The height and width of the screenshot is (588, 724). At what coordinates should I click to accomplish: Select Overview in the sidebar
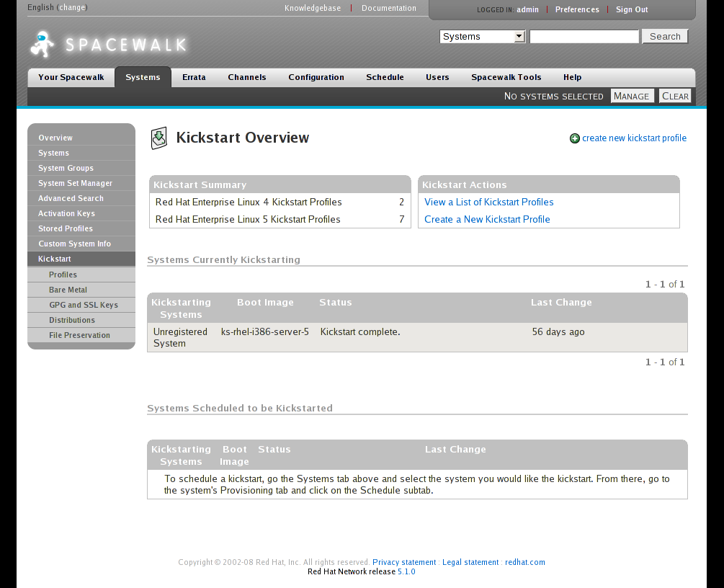click(81, 138)
